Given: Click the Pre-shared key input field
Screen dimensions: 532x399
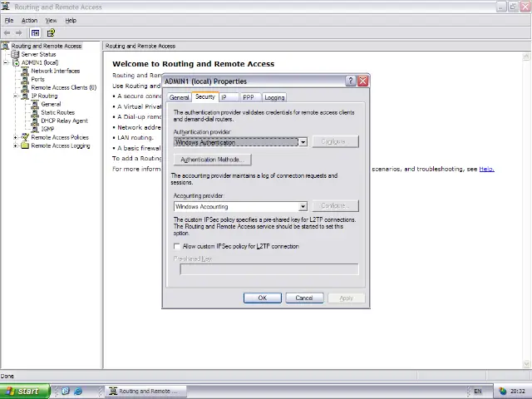Looking at the screenshot, I should 269,269.
